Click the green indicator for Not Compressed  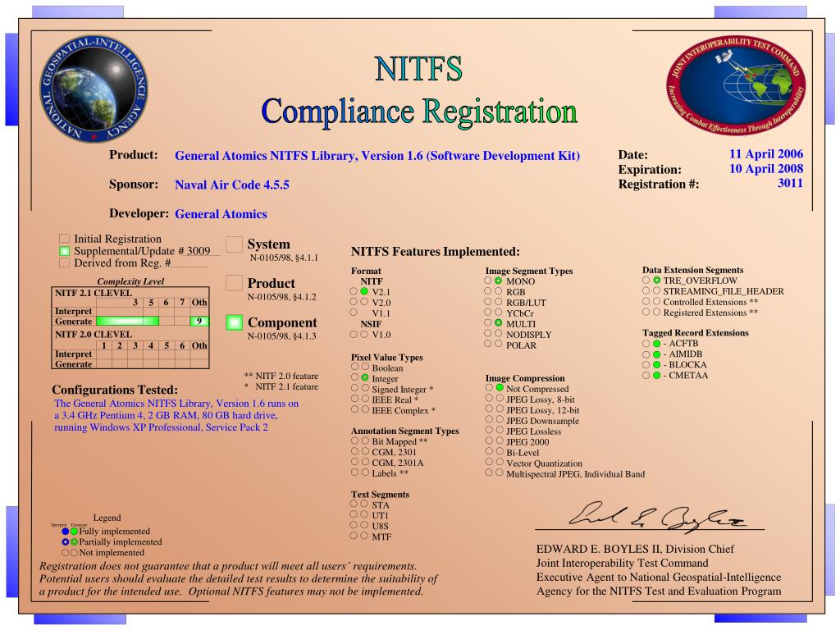(500, 388)
